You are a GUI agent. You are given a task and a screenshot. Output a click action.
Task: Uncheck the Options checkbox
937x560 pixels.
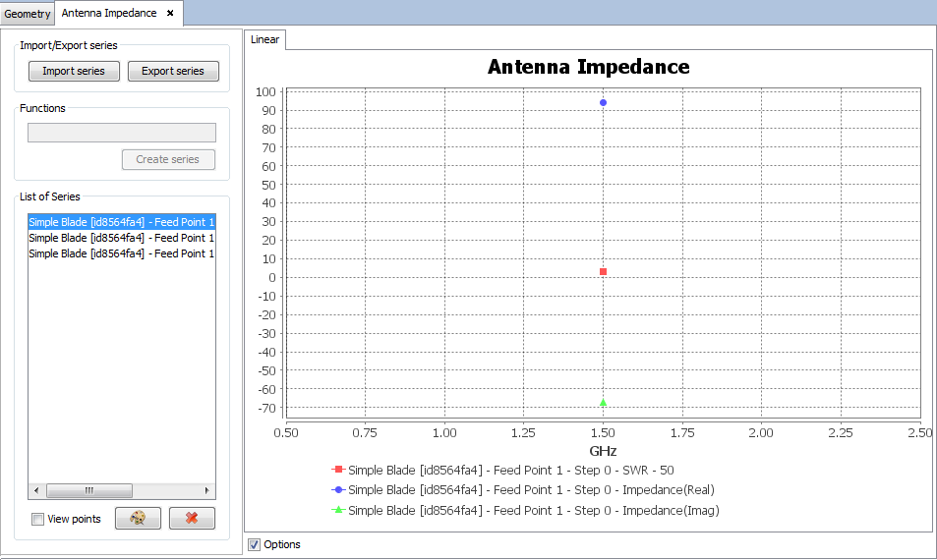pyautogui.click(x=255, y=544)
